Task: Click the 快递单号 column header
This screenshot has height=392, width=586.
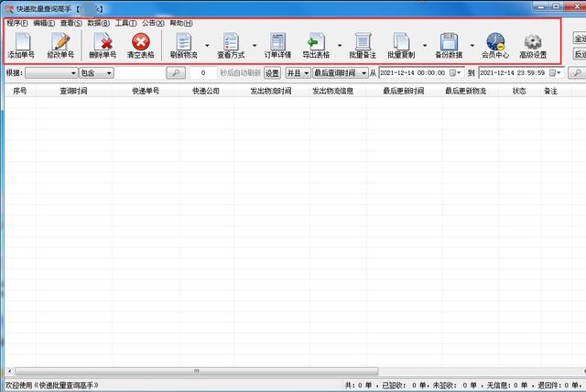Action: click(x=146, y=91)
